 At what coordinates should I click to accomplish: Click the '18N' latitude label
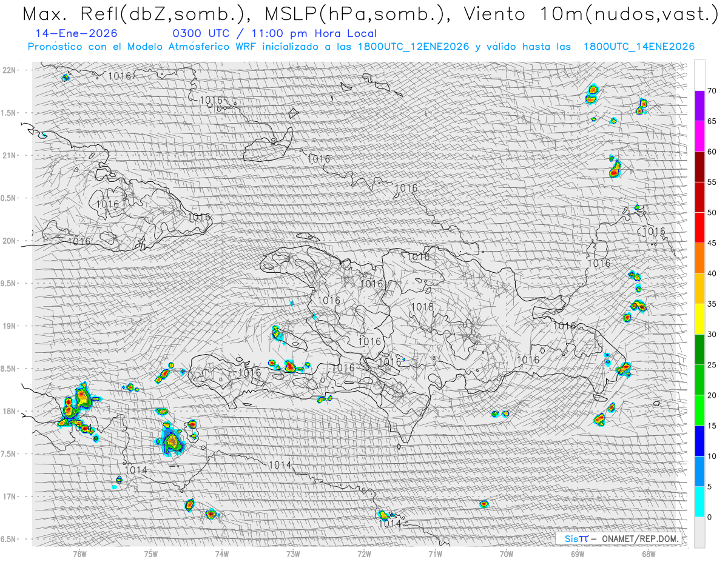[10, 411]
